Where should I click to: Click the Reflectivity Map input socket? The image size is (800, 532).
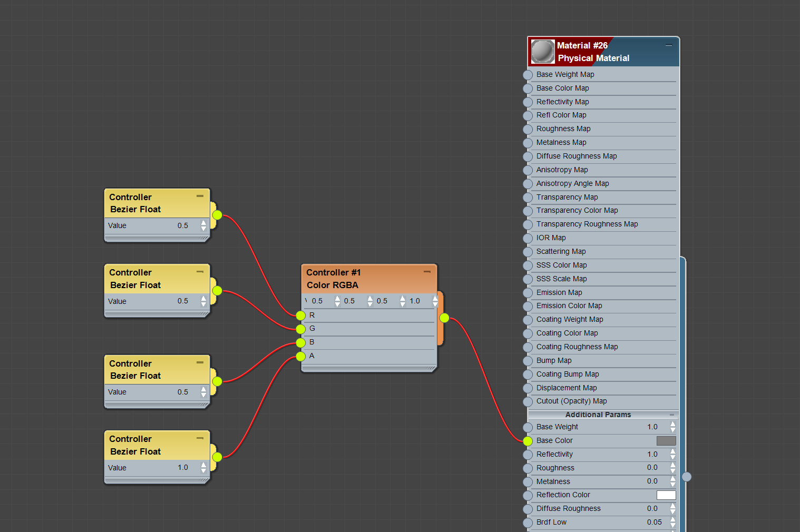click(528, 102)
